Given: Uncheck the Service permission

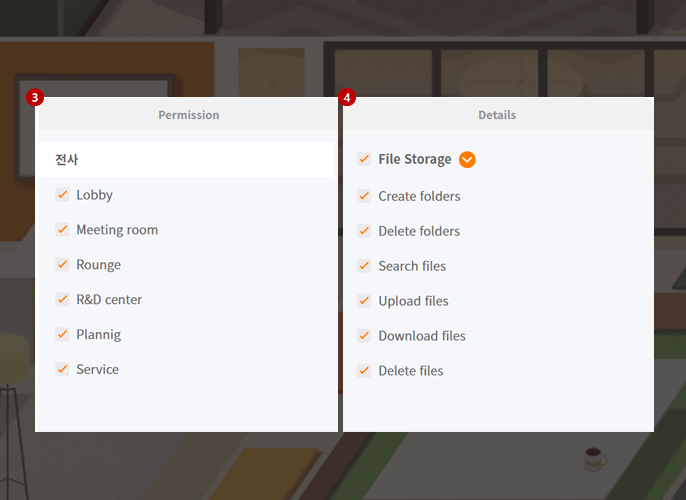Looking at the screenshot, I should click(62, 369).
